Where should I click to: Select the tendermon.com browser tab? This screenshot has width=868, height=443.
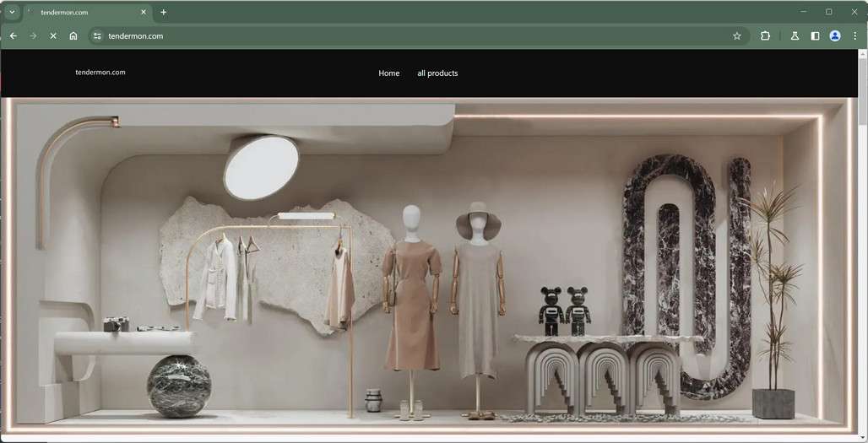[x=88, y=12]
